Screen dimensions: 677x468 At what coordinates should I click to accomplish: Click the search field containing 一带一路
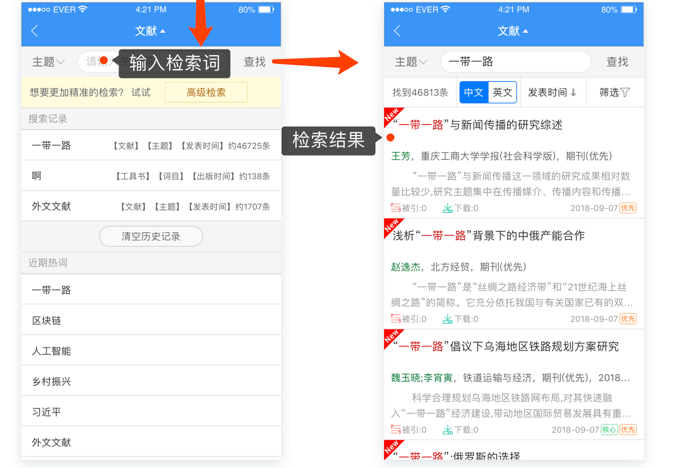point(516,62)
